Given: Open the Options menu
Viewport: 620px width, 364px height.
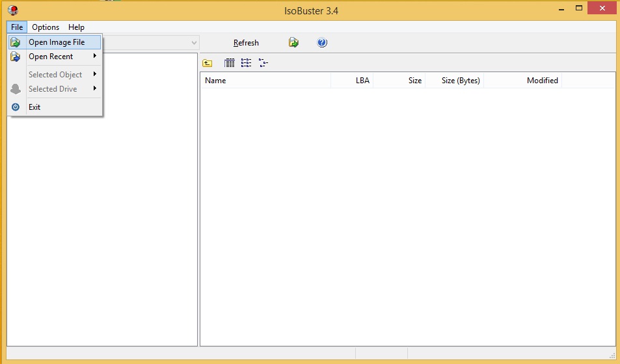Looking at the screenshot, I should coord(46,27).
